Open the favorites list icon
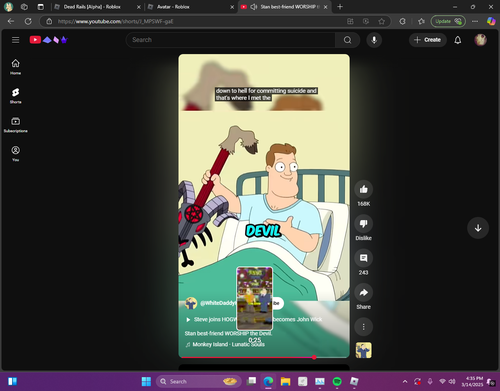This screenshot has height=391, width=500. [x=421, y=21]
